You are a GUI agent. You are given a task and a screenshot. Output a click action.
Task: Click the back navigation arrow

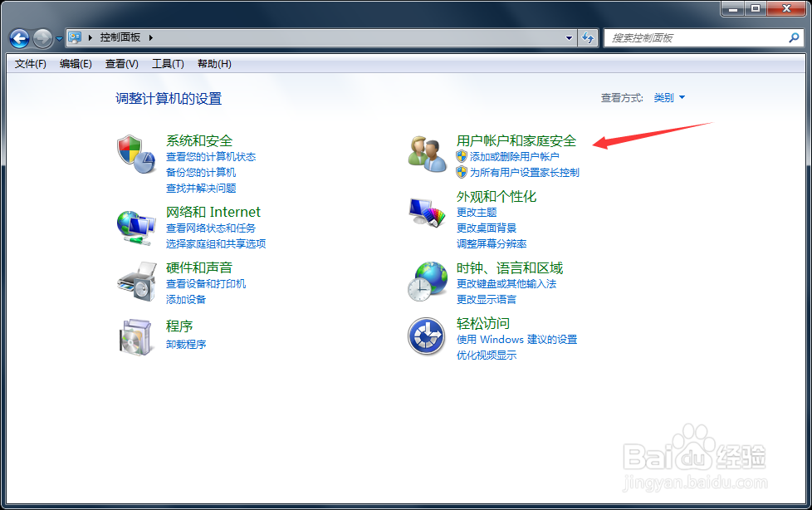18,37
